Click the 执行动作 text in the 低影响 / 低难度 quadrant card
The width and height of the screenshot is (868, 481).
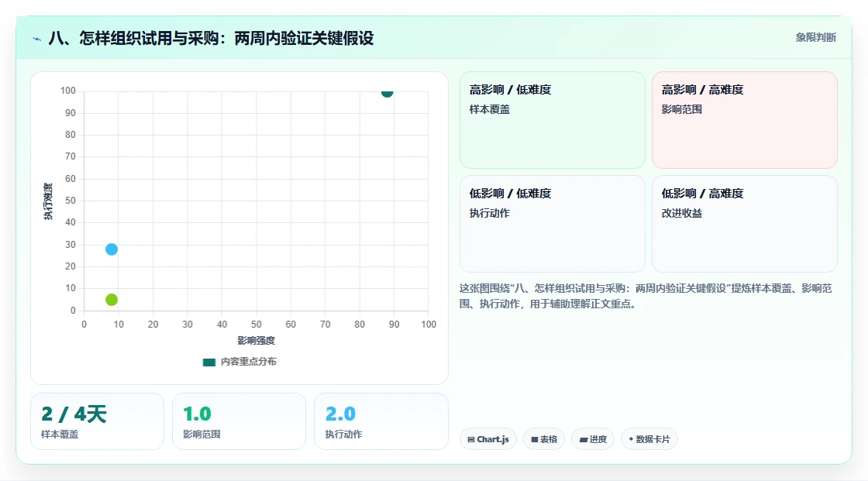489,213
